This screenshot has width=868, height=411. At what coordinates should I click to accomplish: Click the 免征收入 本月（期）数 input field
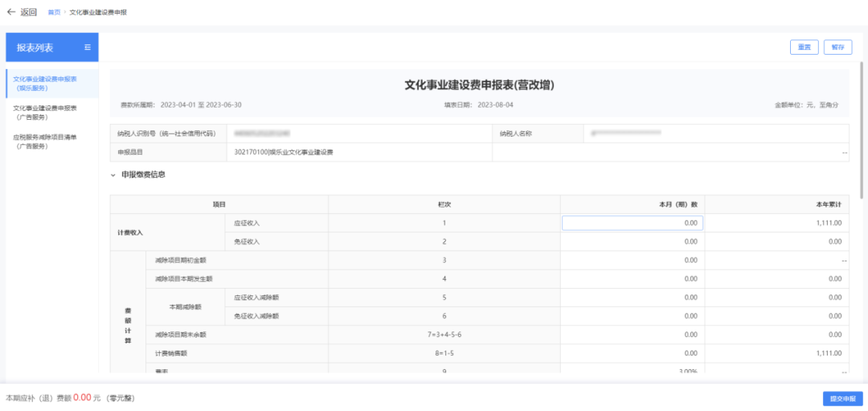click(x=632, y=241)
